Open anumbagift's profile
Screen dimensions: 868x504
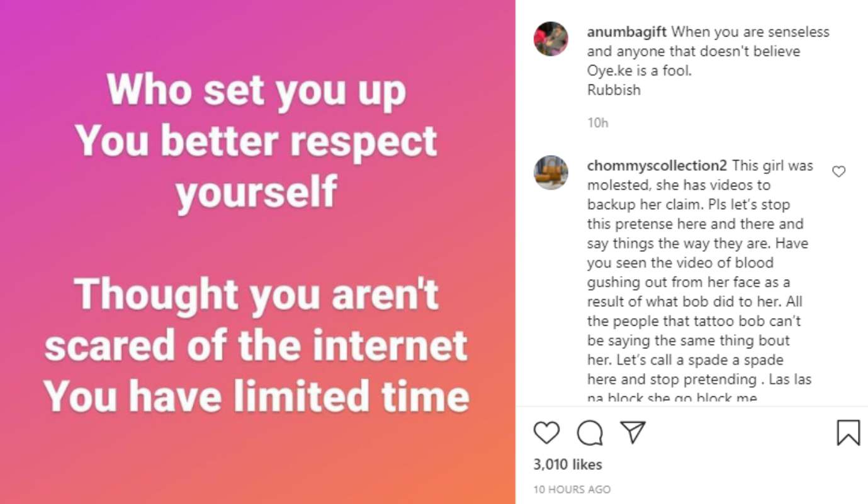tap(627, 31)
